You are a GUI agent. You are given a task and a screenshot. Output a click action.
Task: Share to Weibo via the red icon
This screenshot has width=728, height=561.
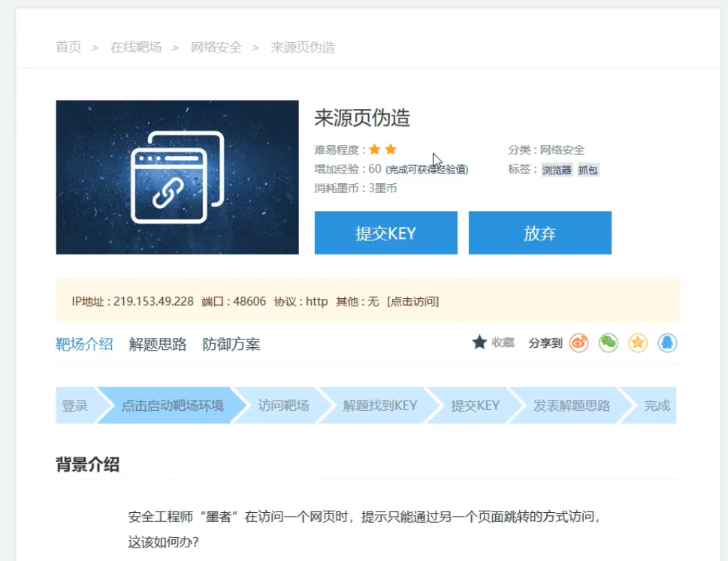click(x=578, y=343)
